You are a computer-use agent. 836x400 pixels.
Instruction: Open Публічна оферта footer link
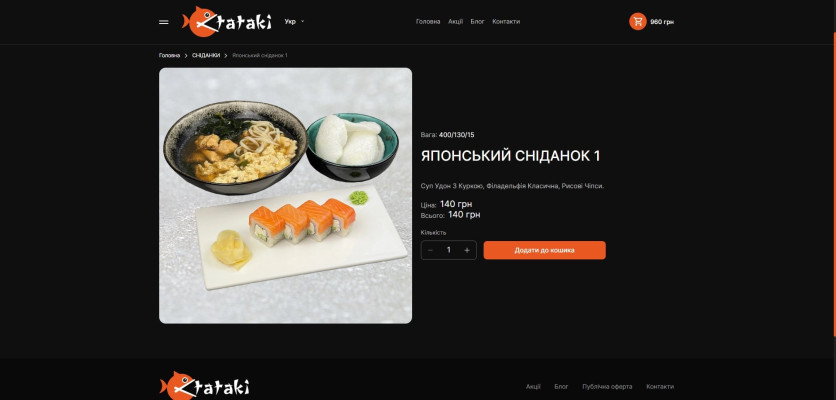tap(607, 387)
